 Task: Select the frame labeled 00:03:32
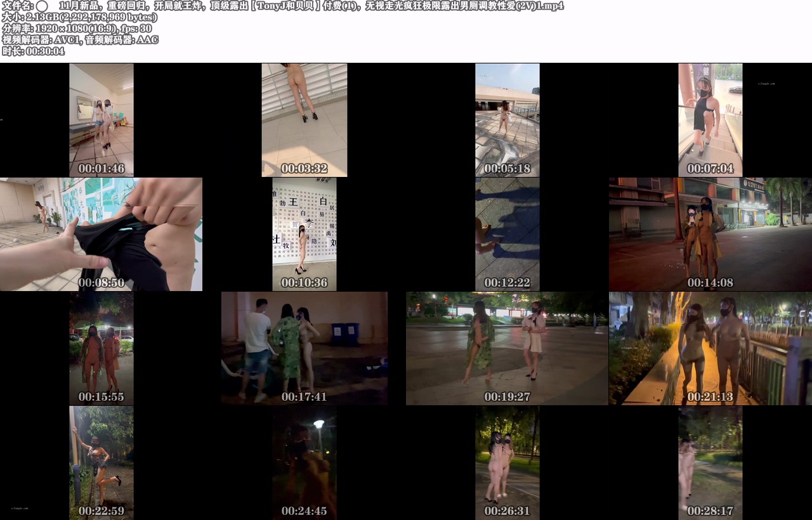click(304, 120)
